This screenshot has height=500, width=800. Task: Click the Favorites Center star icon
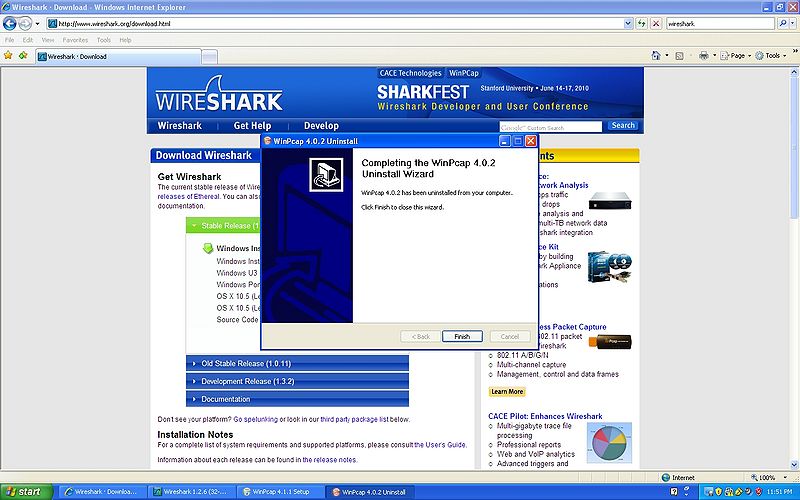click(x=8, y=56)
